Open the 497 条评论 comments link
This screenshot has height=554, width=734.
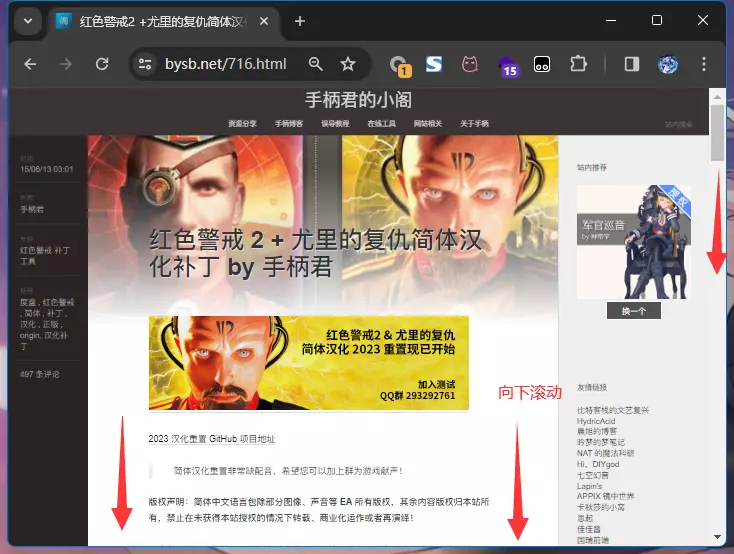[x=39, y=374]
